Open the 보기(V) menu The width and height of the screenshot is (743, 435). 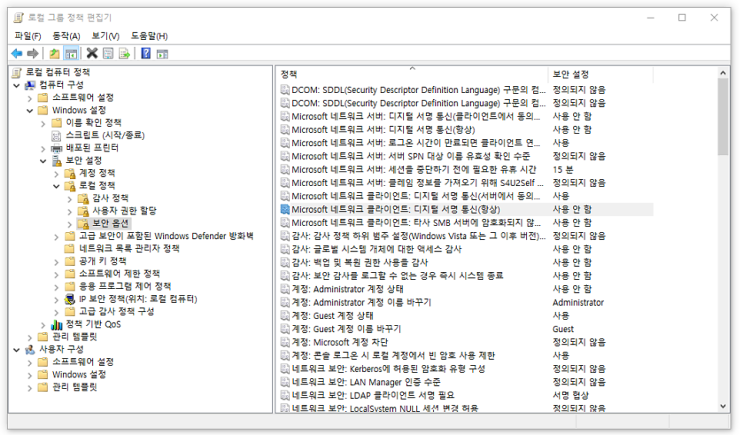click(x=105, y=36)
